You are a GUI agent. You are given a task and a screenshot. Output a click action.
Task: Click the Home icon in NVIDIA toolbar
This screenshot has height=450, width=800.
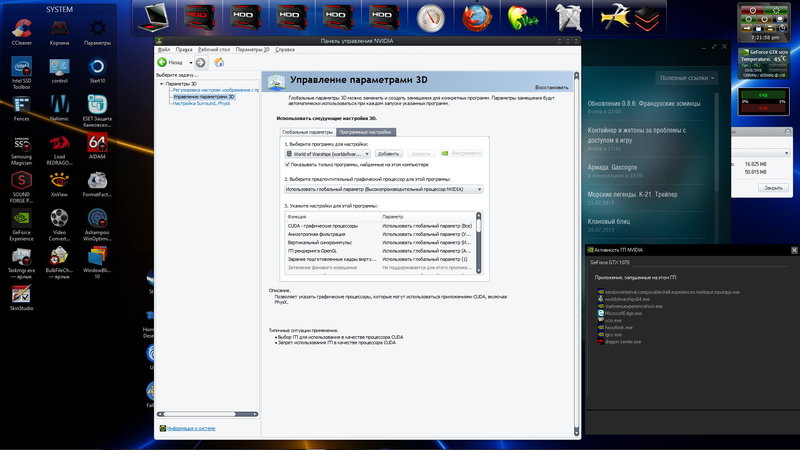(219, 62)
